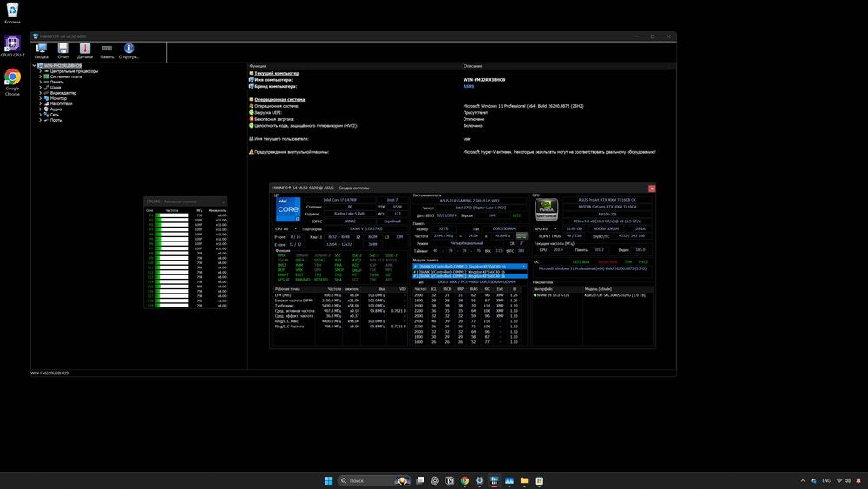Open the memory modules dropdown arrow
Screen dimensions: 868x489
tap(523, 267)
